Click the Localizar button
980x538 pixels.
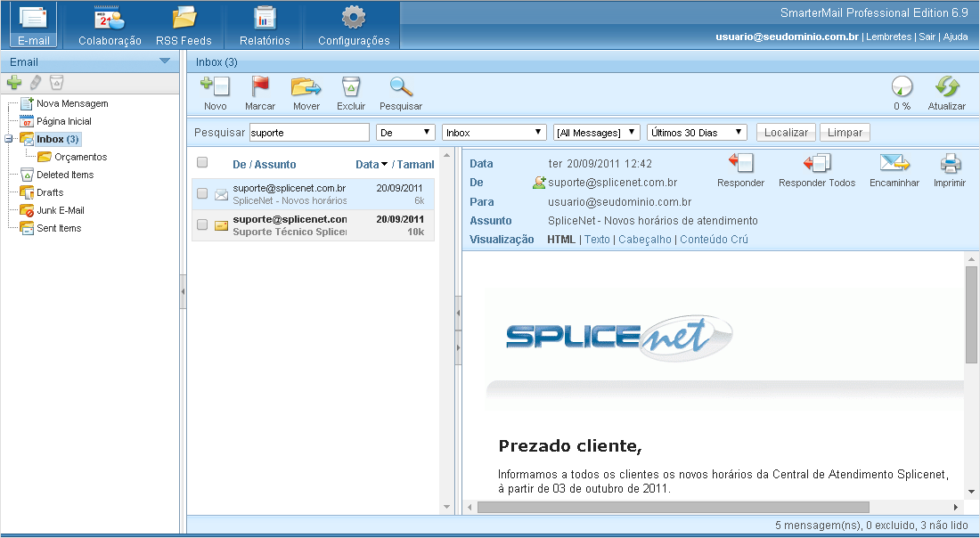787,133
